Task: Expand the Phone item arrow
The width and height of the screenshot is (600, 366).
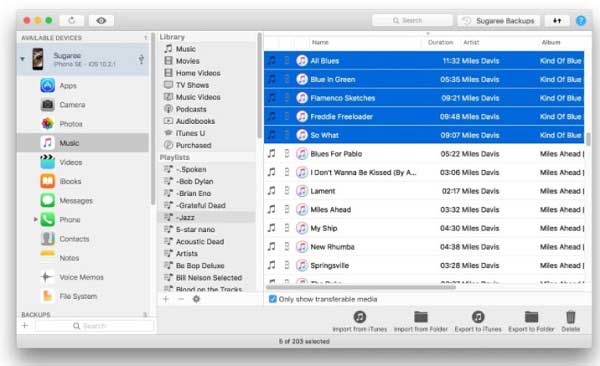Action: [x=36, y=219]
